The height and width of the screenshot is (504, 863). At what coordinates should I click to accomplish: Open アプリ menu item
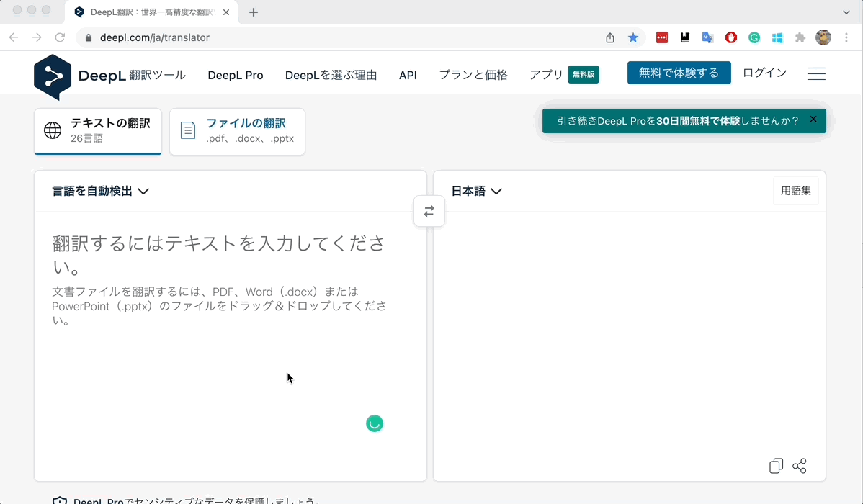pyautogui.click(x=546, y=75)
